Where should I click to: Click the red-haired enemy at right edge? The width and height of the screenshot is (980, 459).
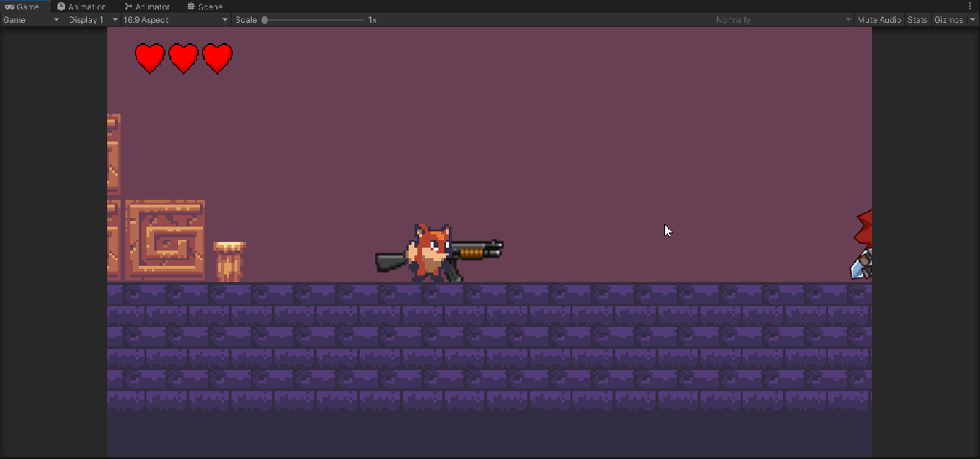coord(863,246)
